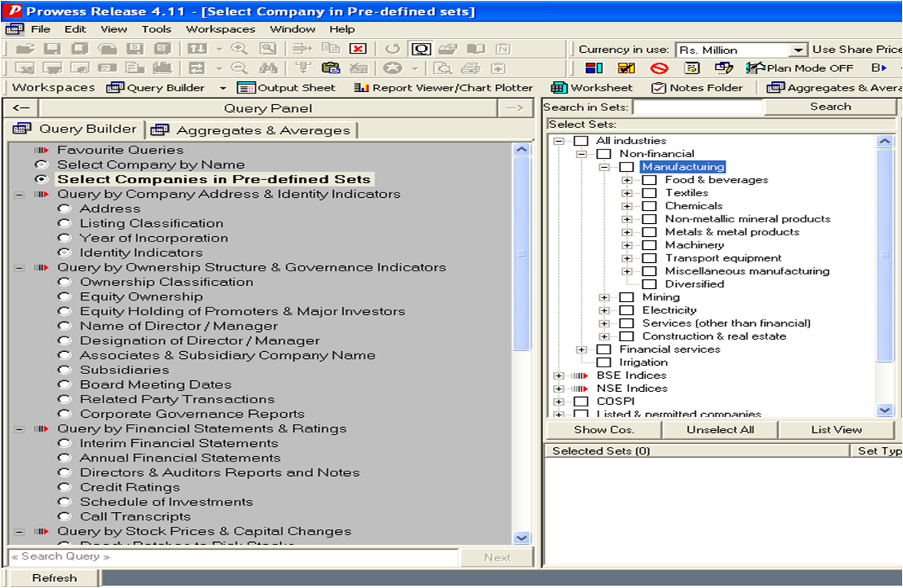The width and height of the screenshot is (903, 588).
Task: Open the Currency in use dropdown
Action: coord(798,49)
